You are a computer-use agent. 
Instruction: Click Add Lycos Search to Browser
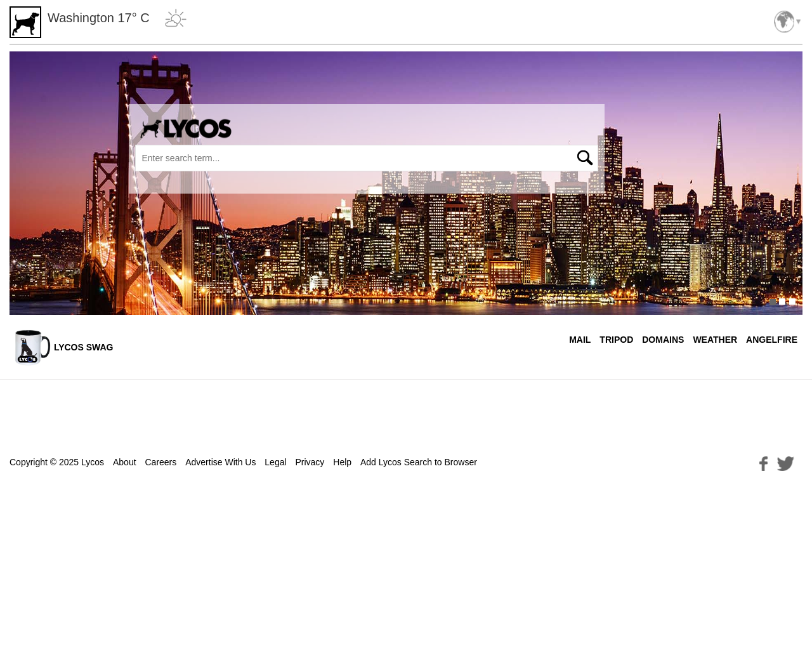419,462
